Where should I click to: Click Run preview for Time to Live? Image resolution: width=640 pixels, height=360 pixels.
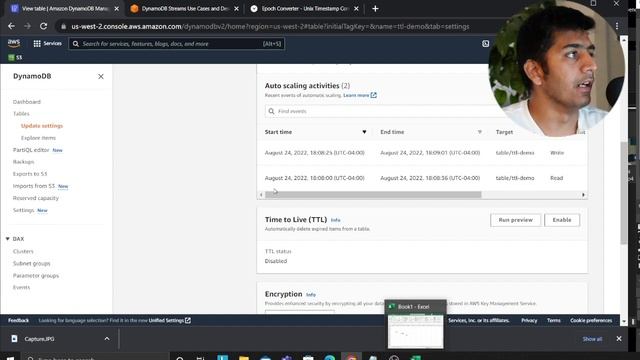click(x=516, y=220)
